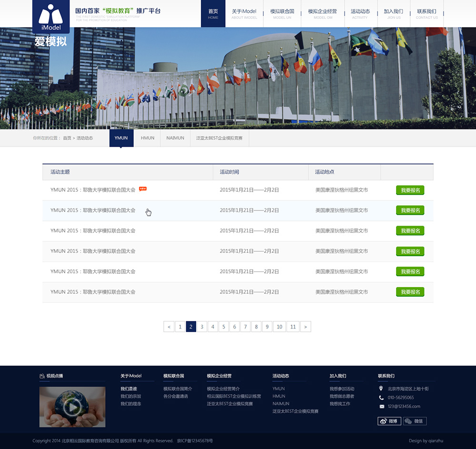This screenshot has height=449, width=476.
Task: Open the 我想做志愿者 footer link
Action: pyautogui.click(x=342, y=396)
